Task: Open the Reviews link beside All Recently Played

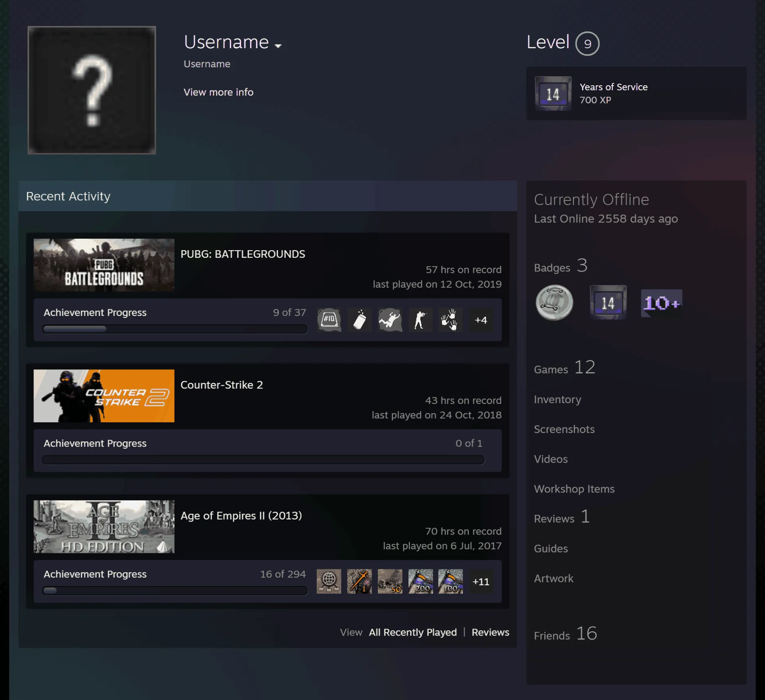Action: click(x=490, y=632)
